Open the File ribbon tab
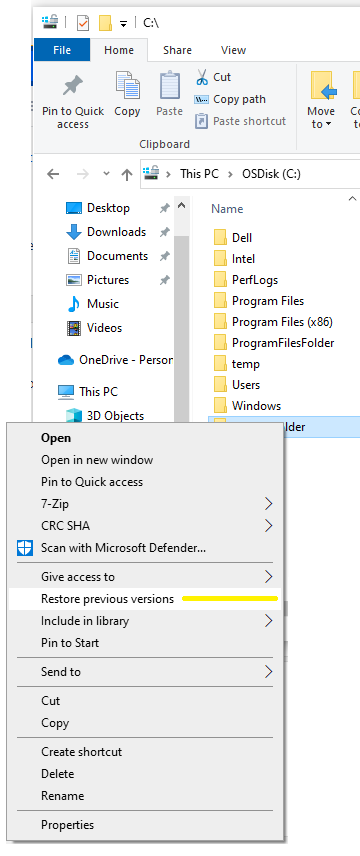The image size is (360, 856). tap(62, 50)
